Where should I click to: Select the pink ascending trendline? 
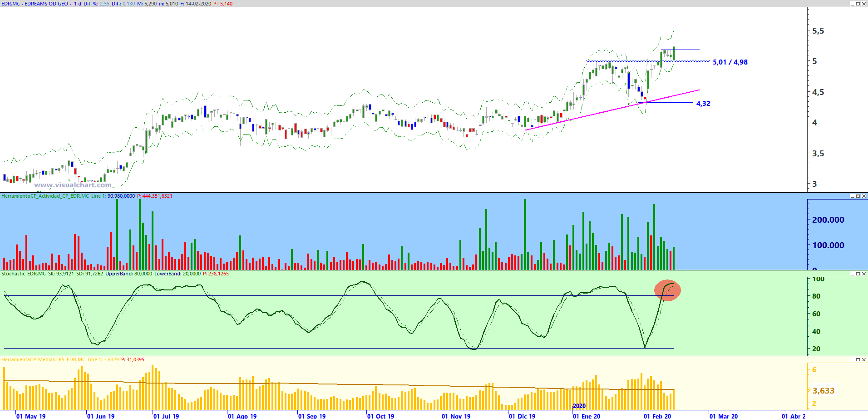[612, 110]
